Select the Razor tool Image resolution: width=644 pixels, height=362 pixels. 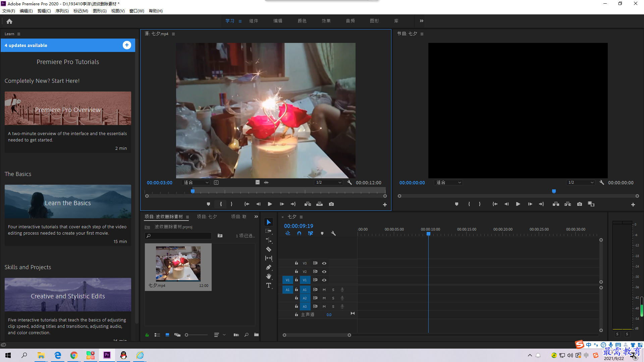coord(269,249)
